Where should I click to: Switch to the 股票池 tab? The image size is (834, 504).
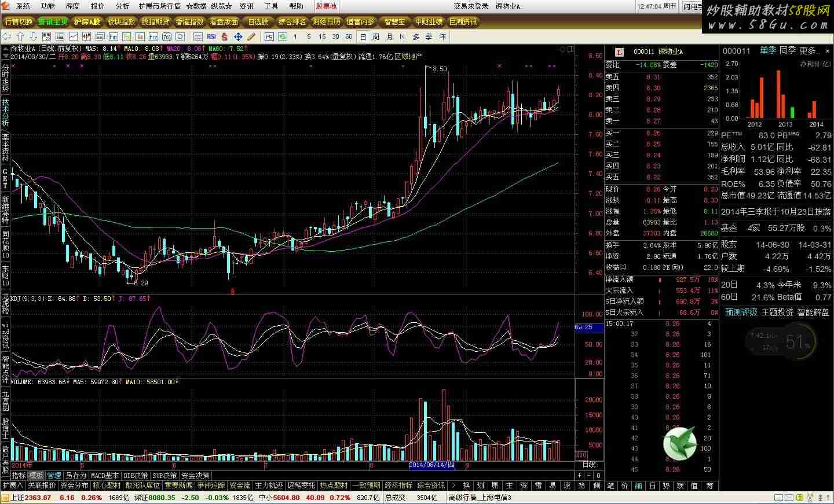[327, 6]
